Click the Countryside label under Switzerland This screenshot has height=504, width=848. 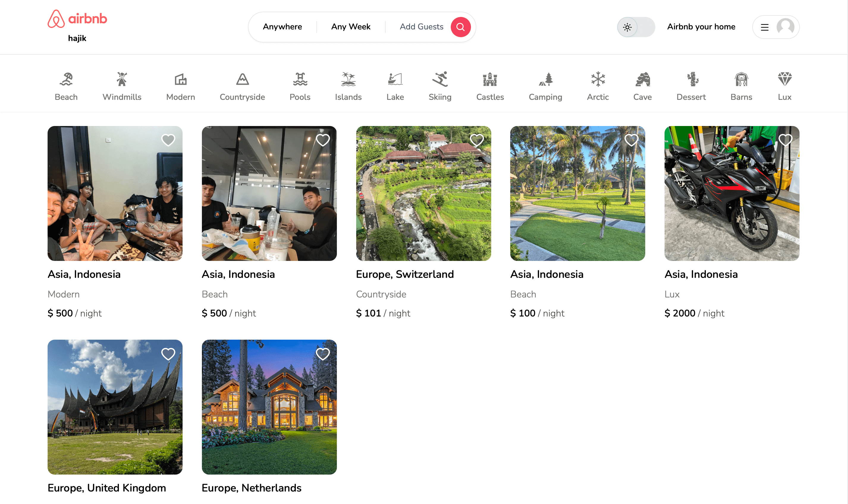[381, 294]
